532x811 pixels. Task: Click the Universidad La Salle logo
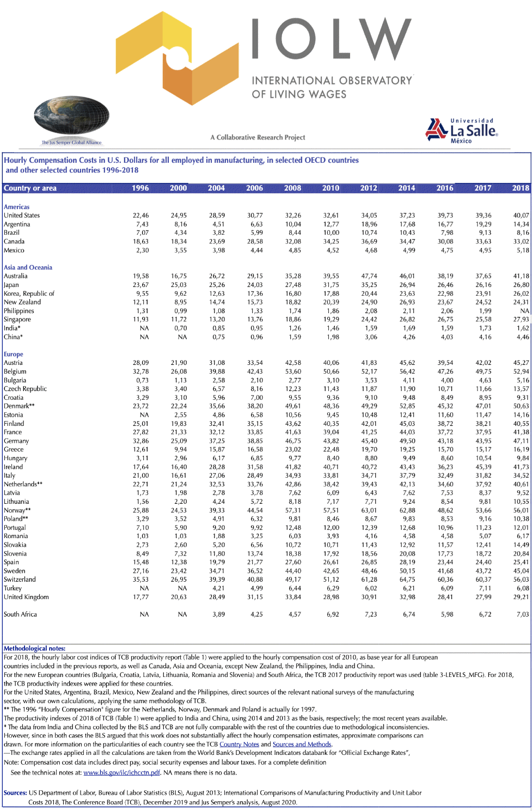(x=462, y=131)
